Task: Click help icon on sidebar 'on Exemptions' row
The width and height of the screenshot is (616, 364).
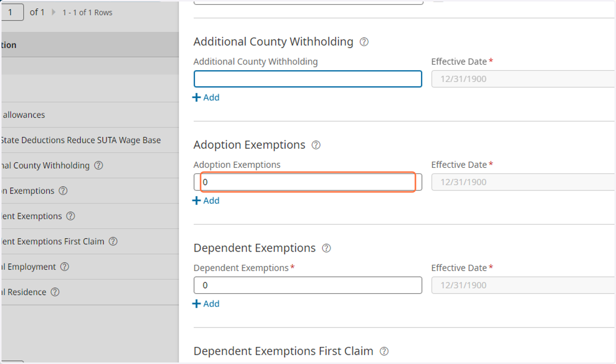Action: [63, 191]
